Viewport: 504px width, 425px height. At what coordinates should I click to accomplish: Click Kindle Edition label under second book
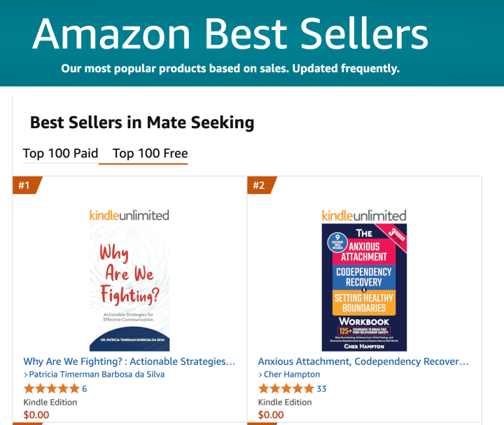(285, 402)
